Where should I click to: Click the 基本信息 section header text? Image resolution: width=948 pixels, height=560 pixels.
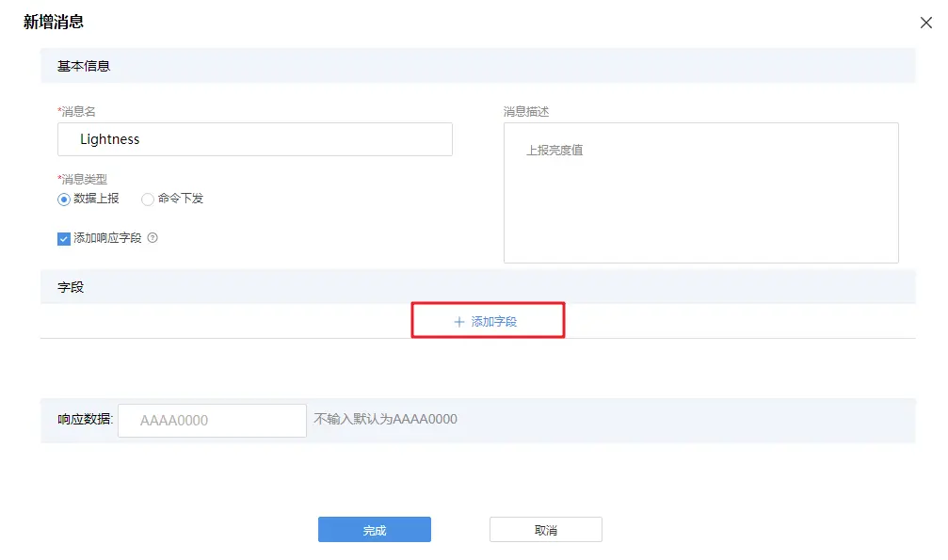(x=84, y=66)
